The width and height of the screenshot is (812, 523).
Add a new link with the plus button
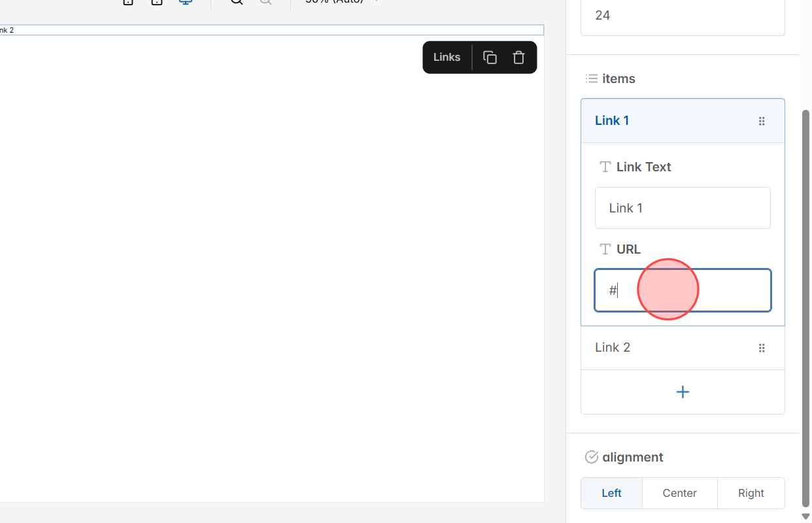tap(683, 392)
